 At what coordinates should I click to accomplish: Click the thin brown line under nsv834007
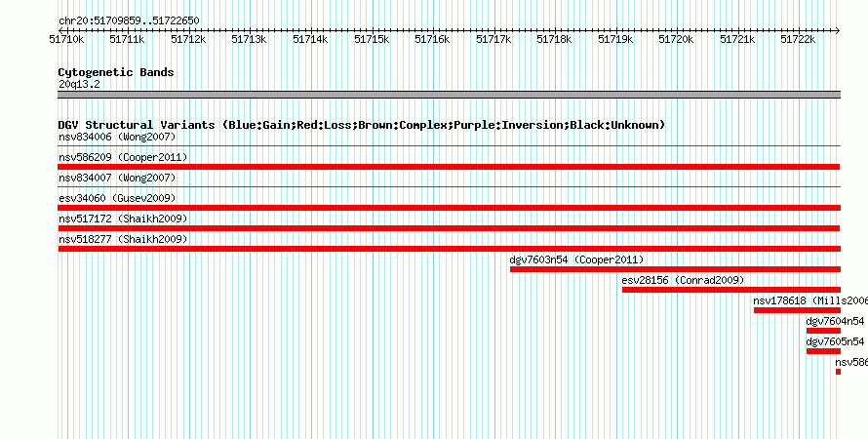click(x=449, y=187)
